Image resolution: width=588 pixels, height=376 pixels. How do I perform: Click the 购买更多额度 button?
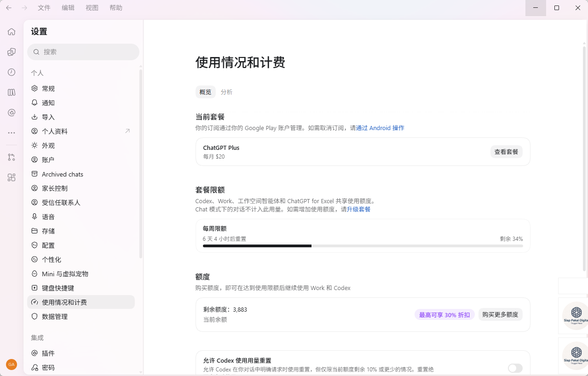[x=500, y=314]
